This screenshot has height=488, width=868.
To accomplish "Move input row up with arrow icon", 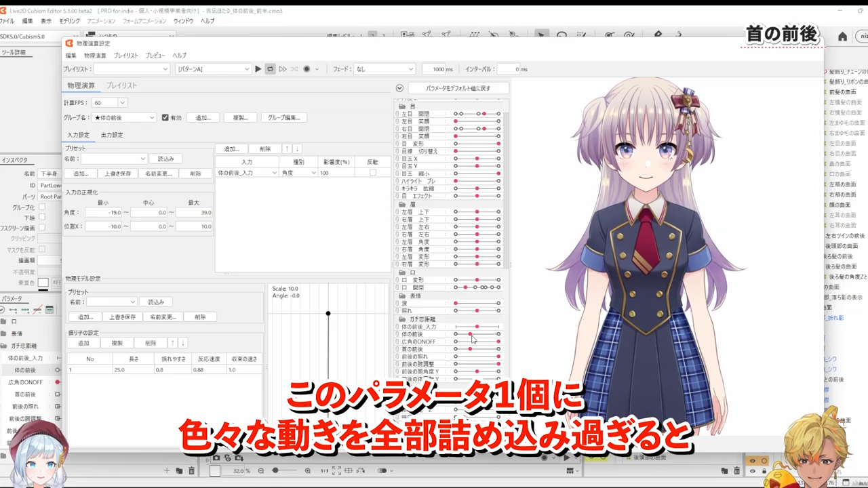I will tap(287, 149).
